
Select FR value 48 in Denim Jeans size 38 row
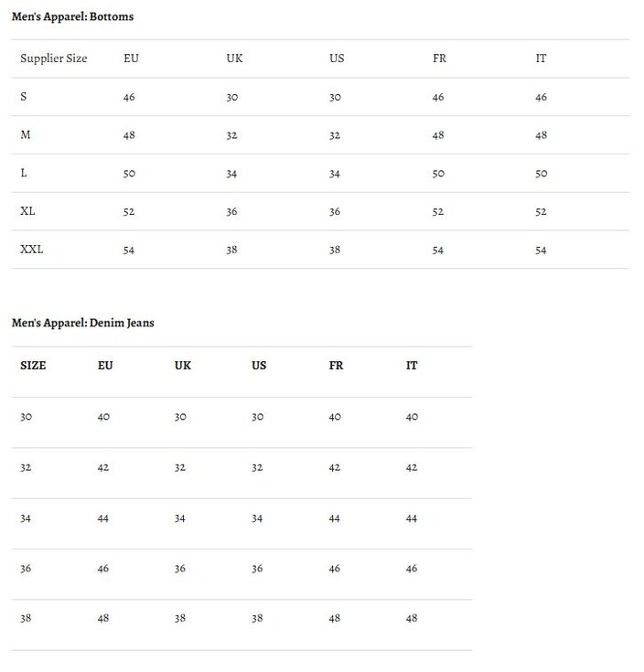[x=335, y=618]
